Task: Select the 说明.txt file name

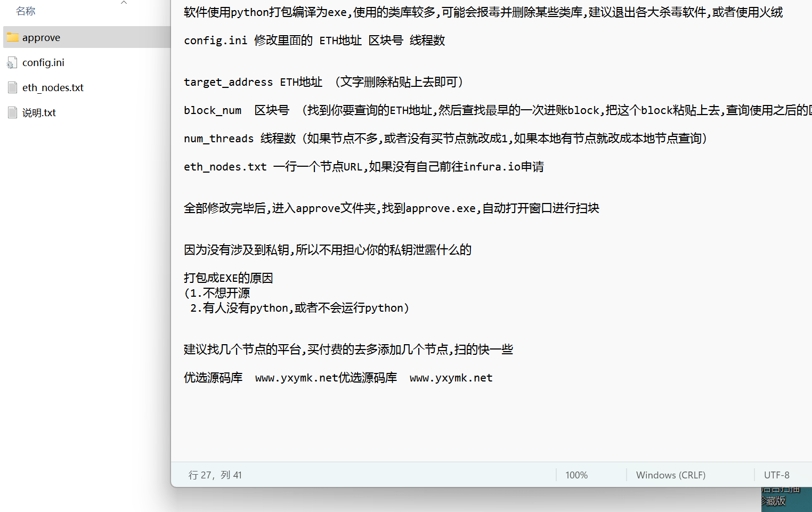Action: pyautogui.click(x=39, y=113)
